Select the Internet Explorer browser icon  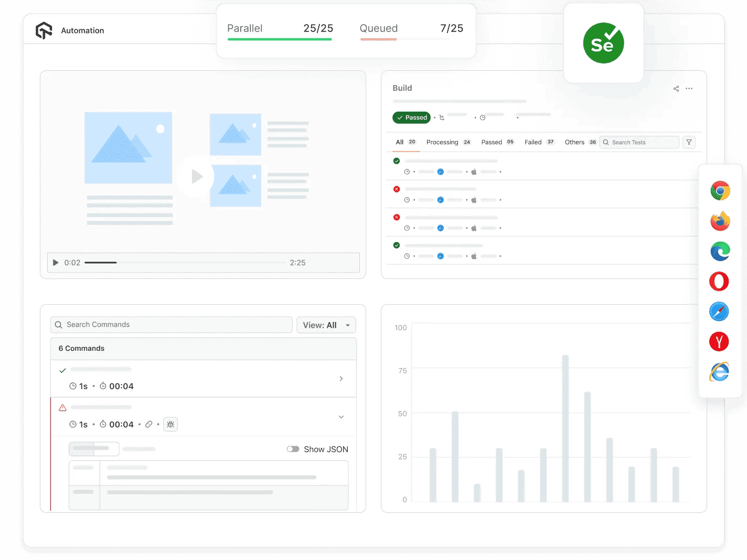[x=719, y=372]
